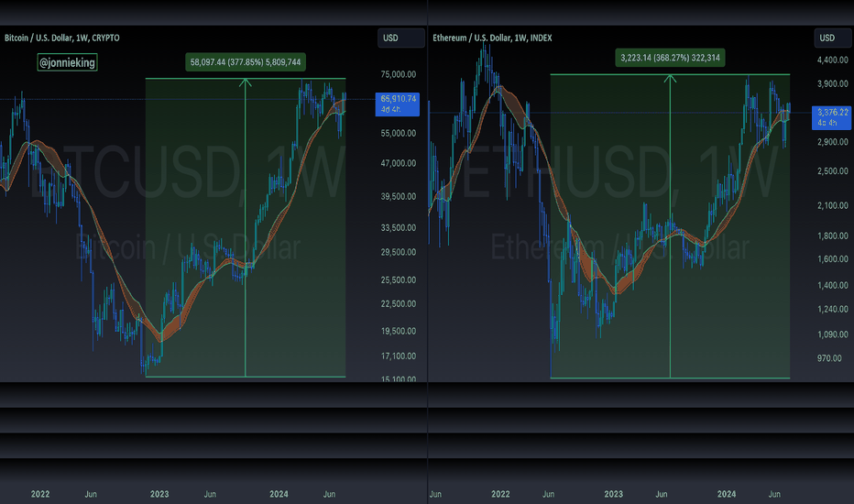The width and height of the screenshot is (854, 504).
Task: Click the Ethereum current price tag 3,376.22
Action: (x=832, y=117)
